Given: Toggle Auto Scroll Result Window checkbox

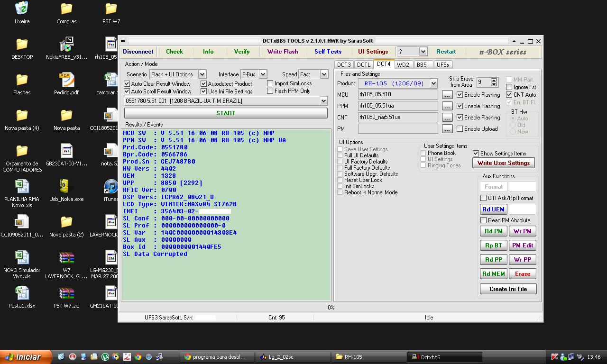Looking at the screenshot, I should [127, 91].
